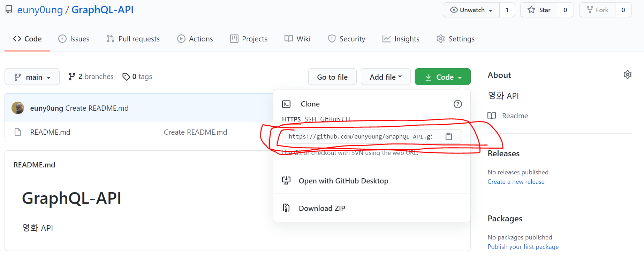Click Publish your first package link
This screenshot has height=268, width=644.
point(523,247)
